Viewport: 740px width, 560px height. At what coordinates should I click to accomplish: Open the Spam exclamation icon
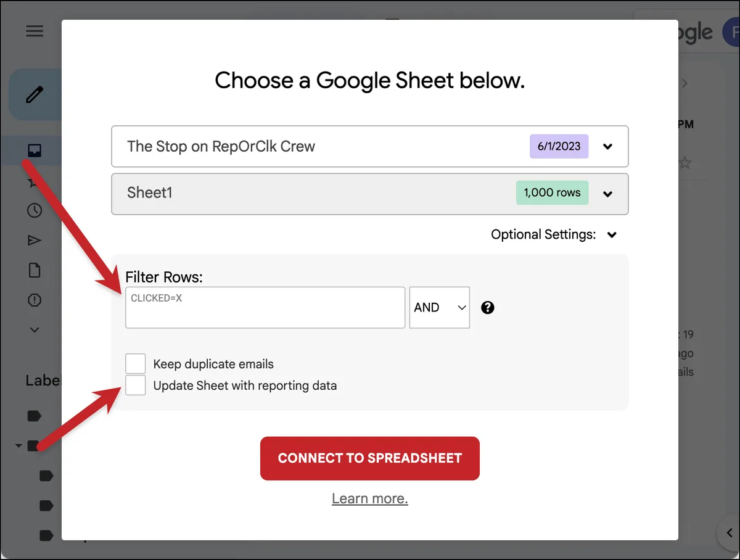click(x=35, y=300)
